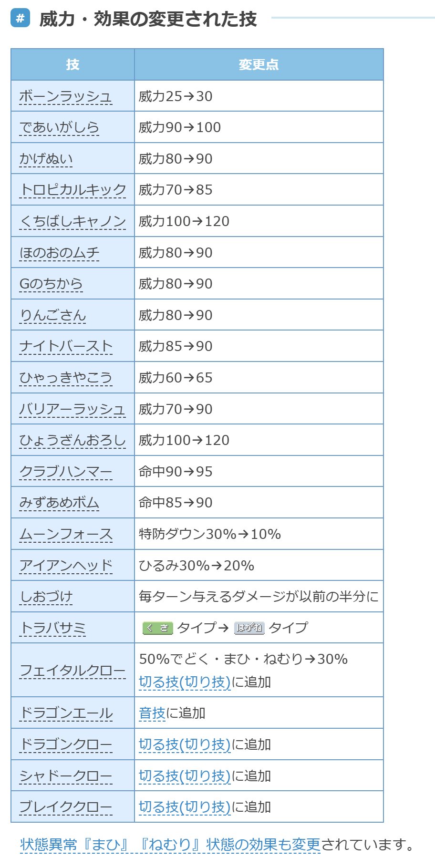Click the くさ type icon
Screen dimensions: 435x868
click(x=157, y=628)
